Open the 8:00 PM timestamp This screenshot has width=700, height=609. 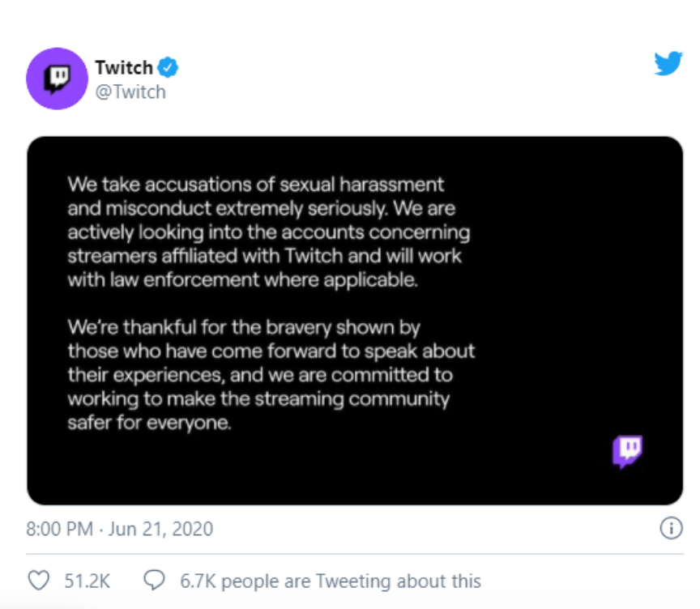coord(59,529)
